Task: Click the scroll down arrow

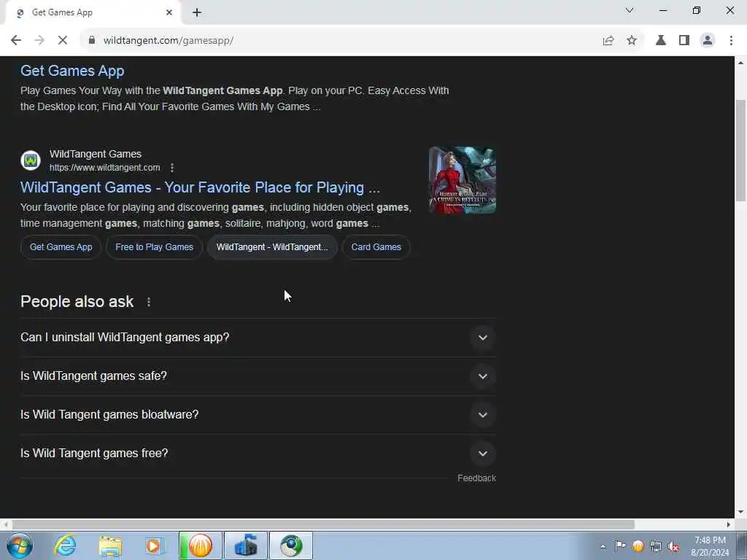Action: point(740,512)
